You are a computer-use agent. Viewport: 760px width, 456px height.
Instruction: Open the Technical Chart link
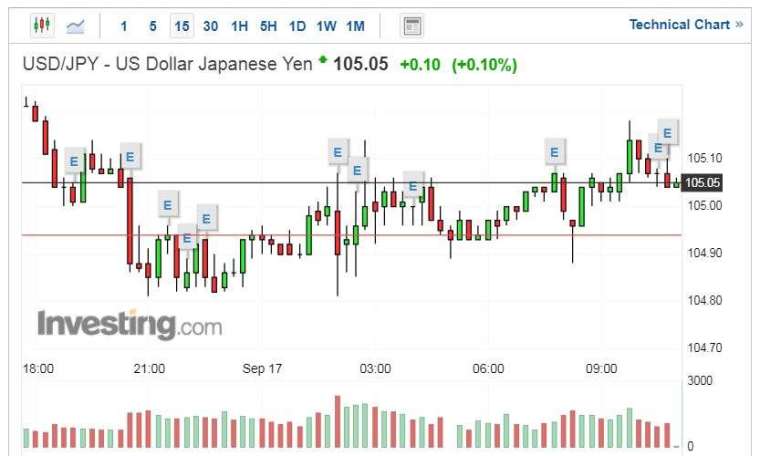(x=685, y=24)
